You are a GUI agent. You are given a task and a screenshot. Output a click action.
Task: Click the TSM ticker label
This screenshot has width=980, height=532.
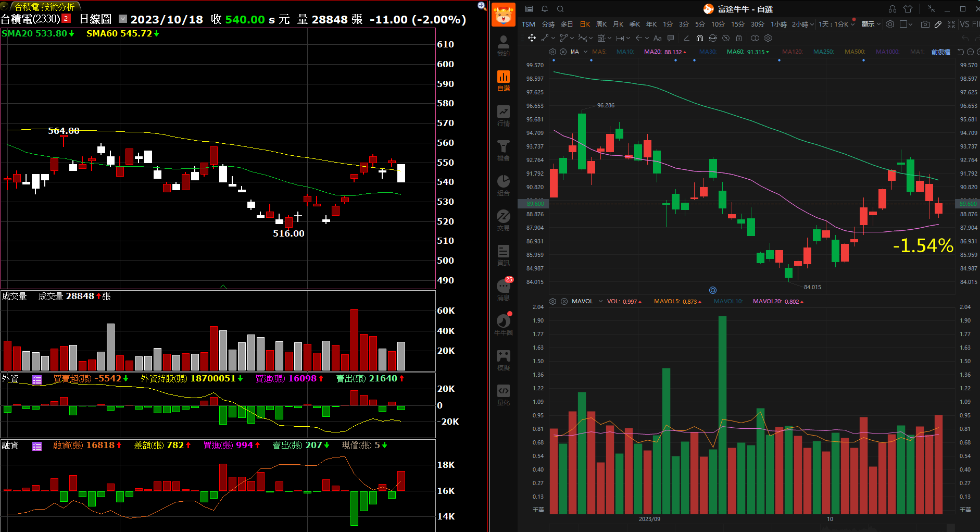528,24
